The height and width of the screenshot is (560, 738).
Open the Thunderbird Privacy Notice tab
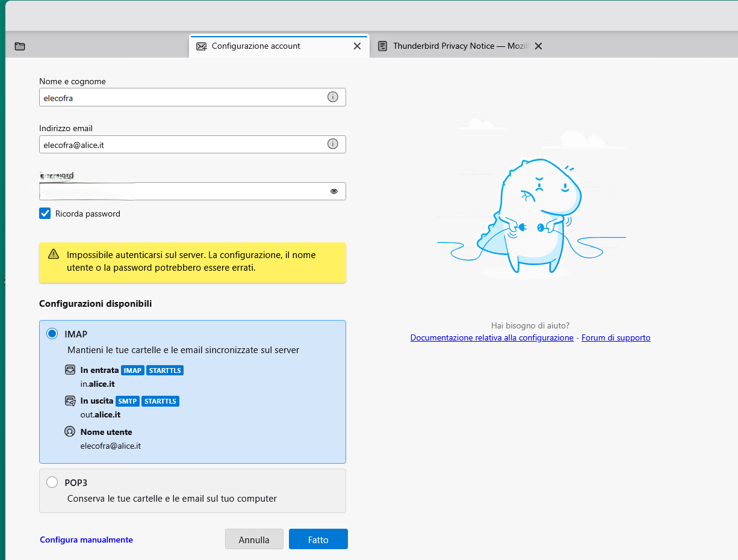[x=457, y=46]
